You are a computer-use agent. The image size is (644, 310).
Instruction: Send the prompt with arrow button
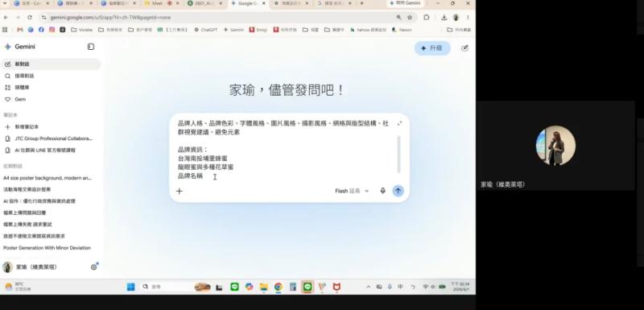[398, 191]
